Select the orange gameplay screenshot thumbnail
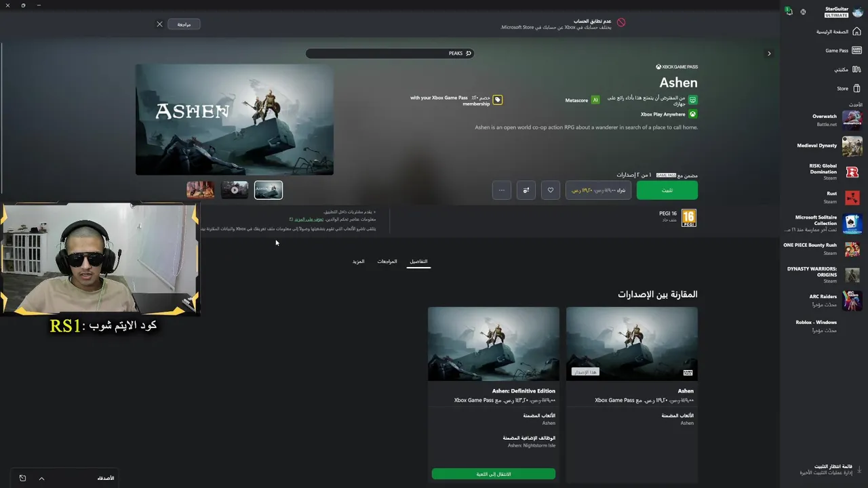Screen dimensions: 868x488 point(201,190)
